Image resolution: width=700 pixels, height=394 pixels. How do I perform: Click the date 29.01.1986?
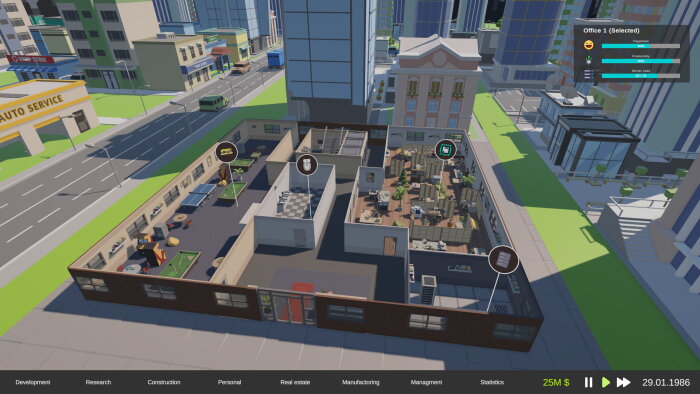[666, 382]
